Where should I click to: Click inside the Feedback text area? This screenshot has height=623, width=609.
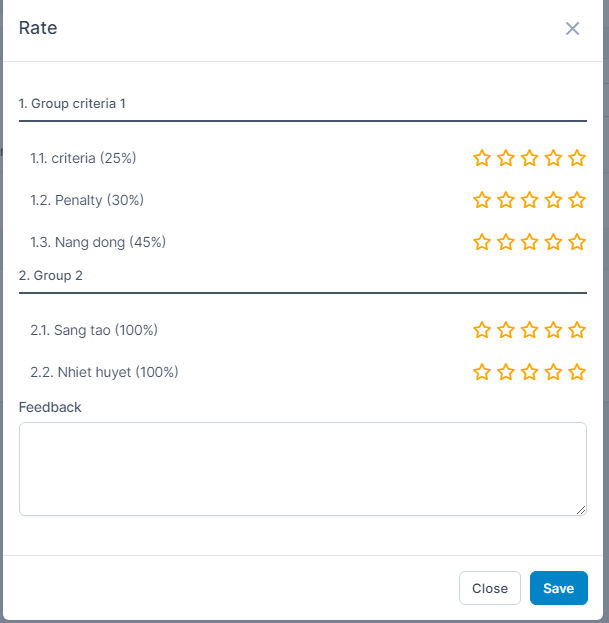tap(302, 468)
